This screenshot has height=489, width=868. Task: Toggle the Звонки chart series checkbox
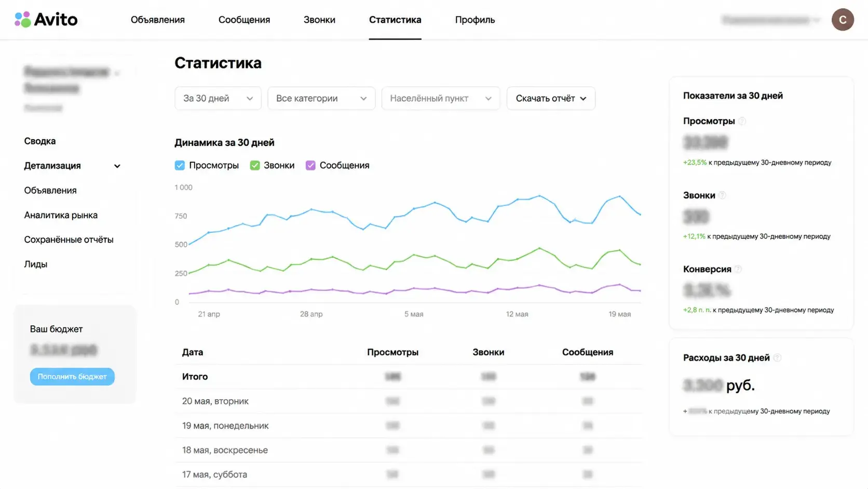coord(255,165)
